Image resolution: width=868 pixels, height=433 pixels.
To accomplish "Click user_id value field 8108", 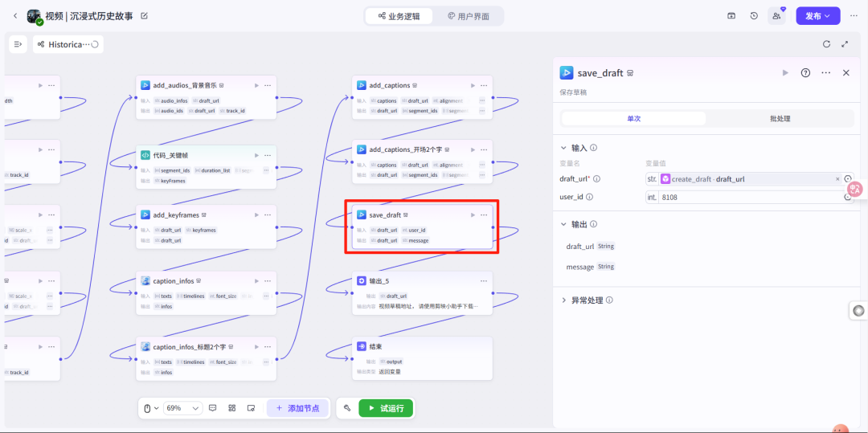I will (750, 197).
